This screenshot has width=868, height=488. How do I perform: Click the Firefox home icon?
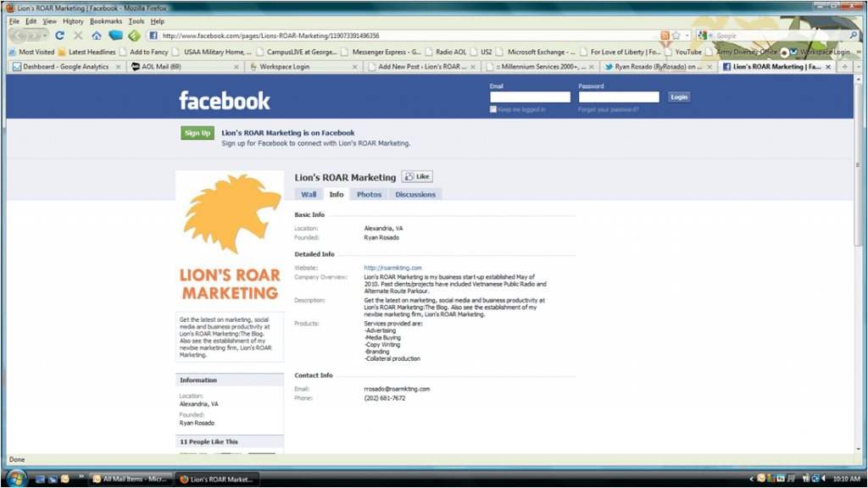[x=97, y=36]
